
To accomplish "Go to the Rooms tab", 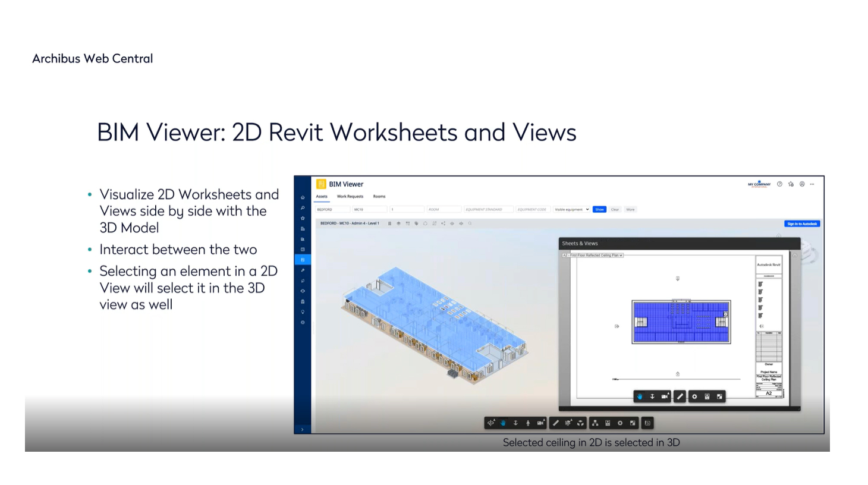I will coord(379,196).
